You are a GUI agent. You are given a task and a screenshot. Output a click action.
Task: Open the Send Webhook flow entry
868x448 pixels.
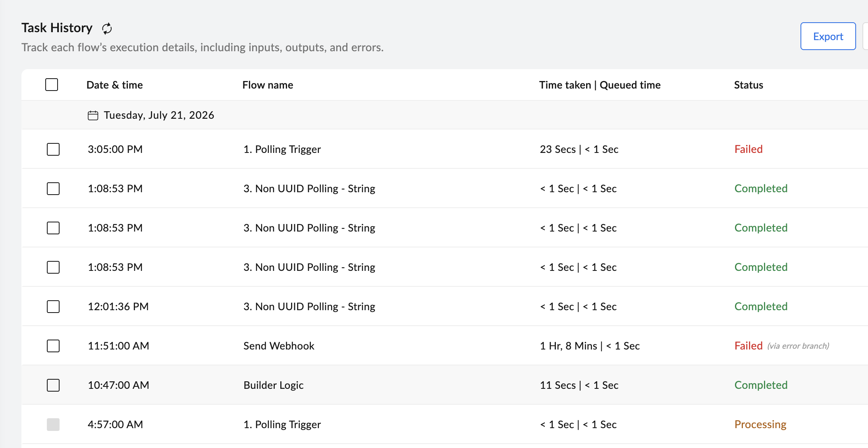pos(279,346)
